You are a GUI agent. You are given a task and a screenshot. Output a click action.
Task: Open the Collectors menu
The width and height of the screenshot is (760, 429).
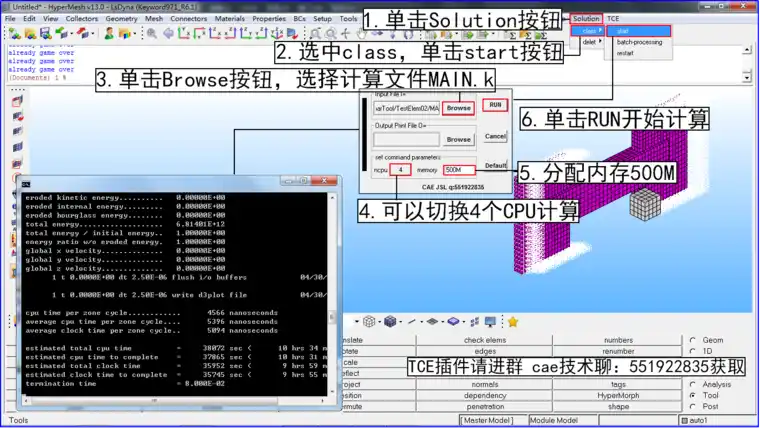(x=82, y=18)
